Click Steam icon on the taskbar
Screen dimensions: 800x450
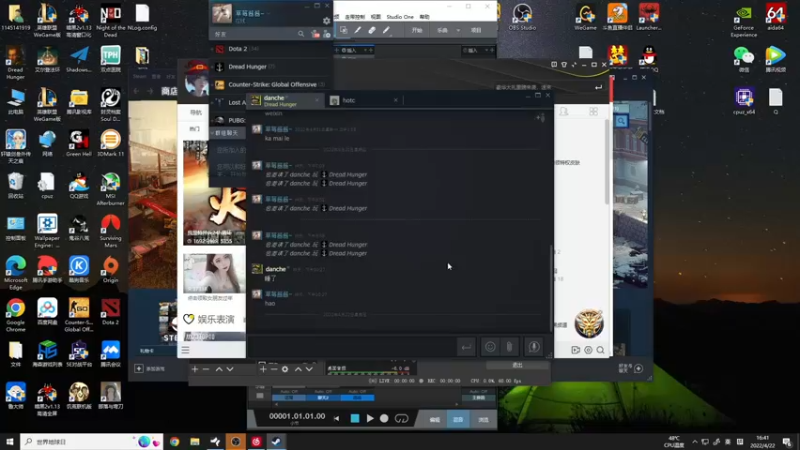click(276, 442)
